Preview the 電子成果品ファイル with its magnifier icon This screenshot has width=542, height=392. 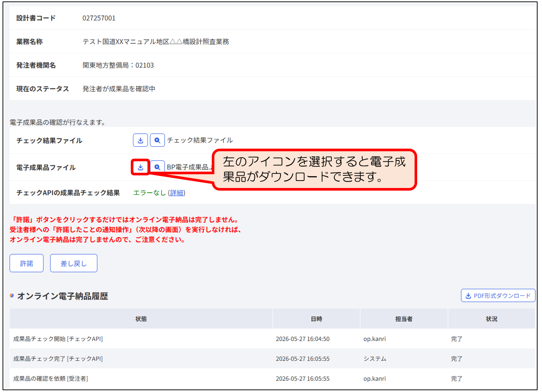[x=158, y=167]
